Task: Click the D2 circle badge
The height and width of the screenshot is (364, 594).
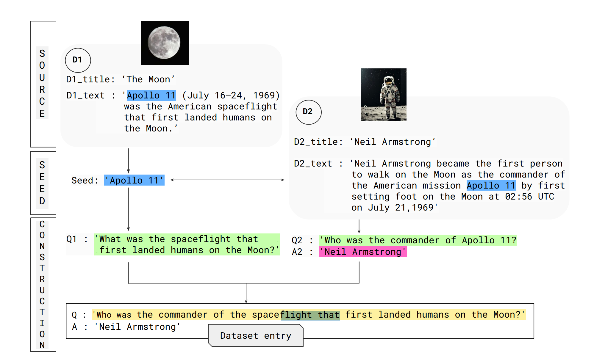Action: point(308,112)
